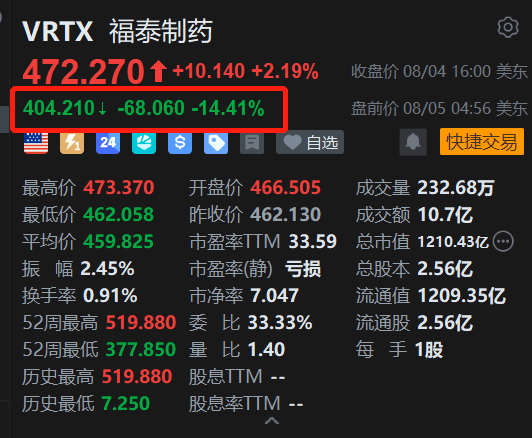This screenshot has height=438, width=532.
Task: Collapse the quote details with bottom chevron
Action: pos(272,421)
